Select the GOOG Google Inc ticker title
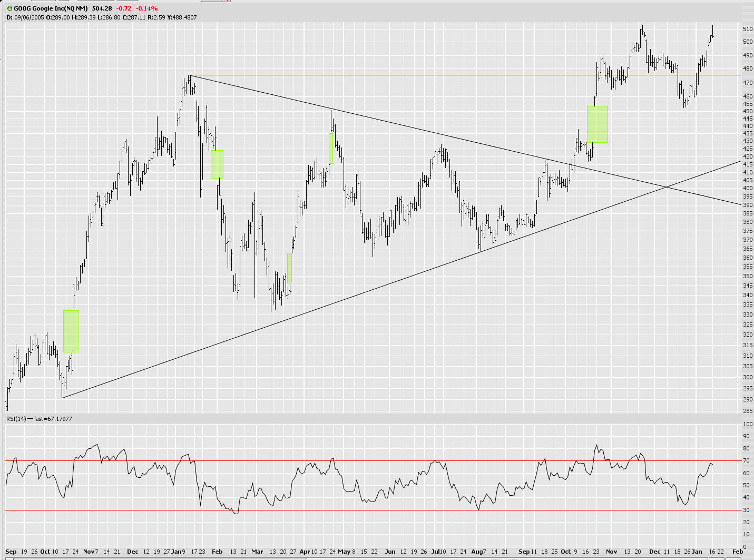This screenshot has width=754, height=560. tap(51, 8)
